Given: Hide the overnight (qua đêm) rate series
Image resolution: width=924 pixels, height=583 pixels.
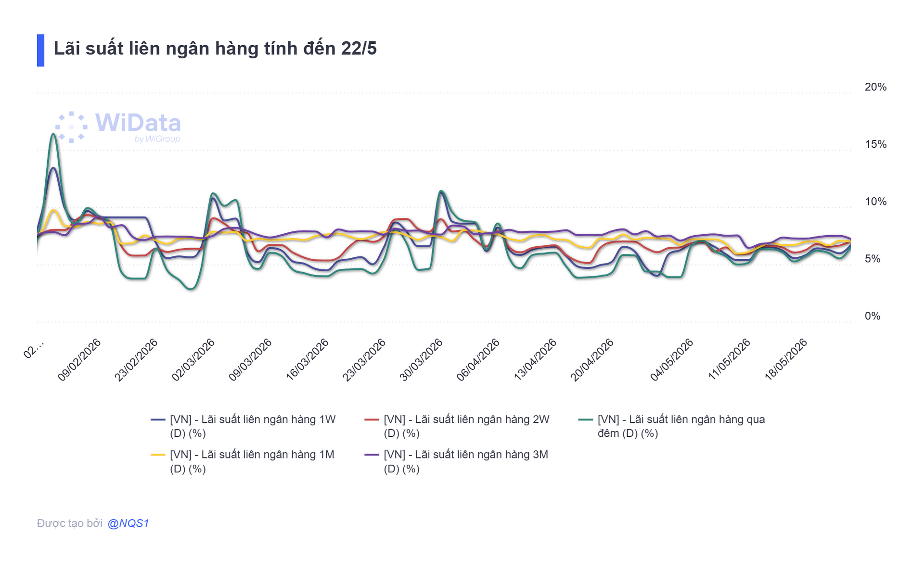Looking at the screenshot, I should pos(672,426).
